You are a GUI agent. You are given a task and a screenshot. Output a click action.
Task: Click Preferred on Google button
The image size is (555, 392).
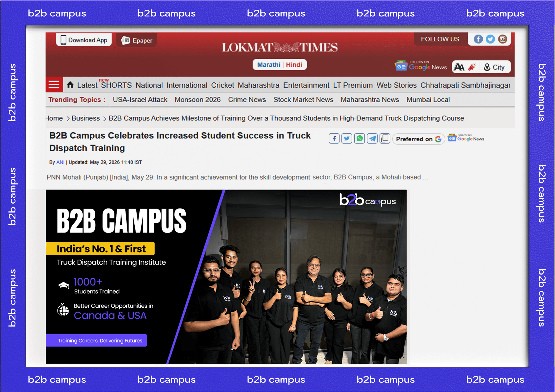418,139
